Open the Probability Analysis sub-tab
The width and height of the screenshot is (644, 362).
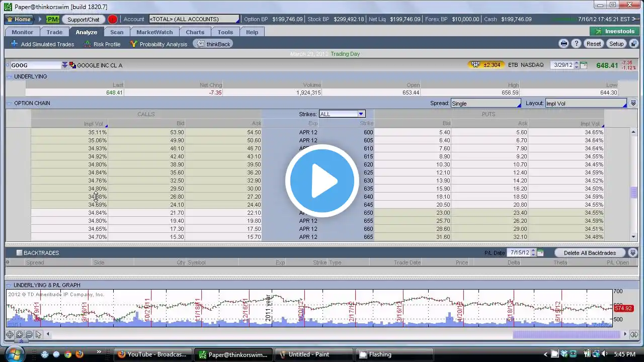tap(158, 44)
